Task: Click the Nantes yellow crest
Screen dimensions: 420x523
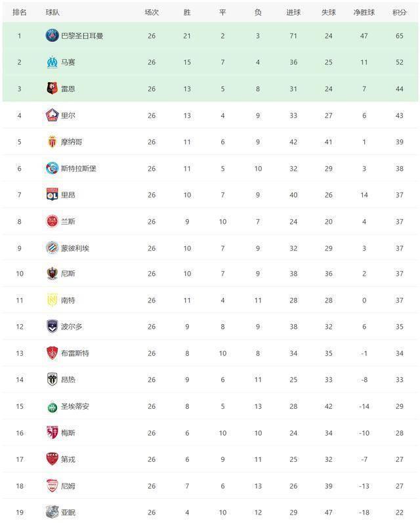Action: click(x=52, y=300)
